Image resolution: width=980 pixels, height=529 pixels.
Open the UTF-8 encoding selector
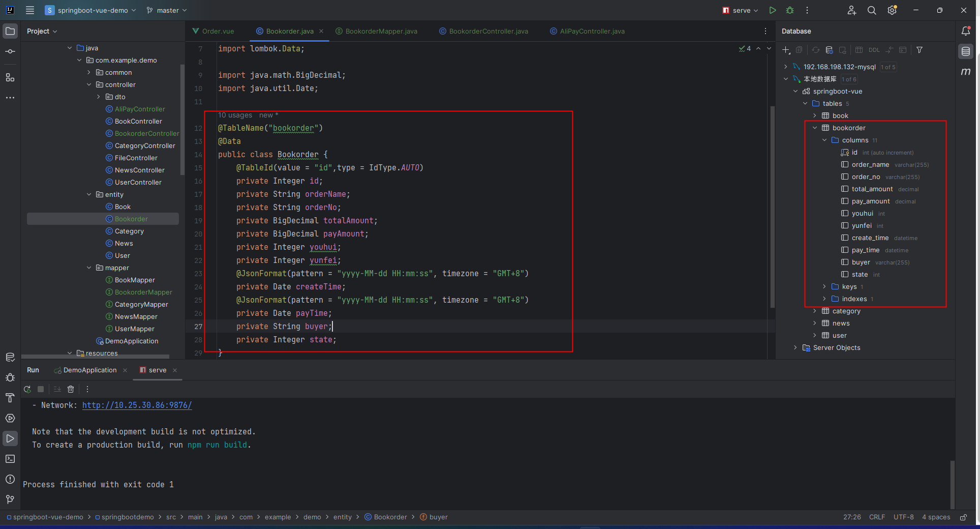[903, 517]
